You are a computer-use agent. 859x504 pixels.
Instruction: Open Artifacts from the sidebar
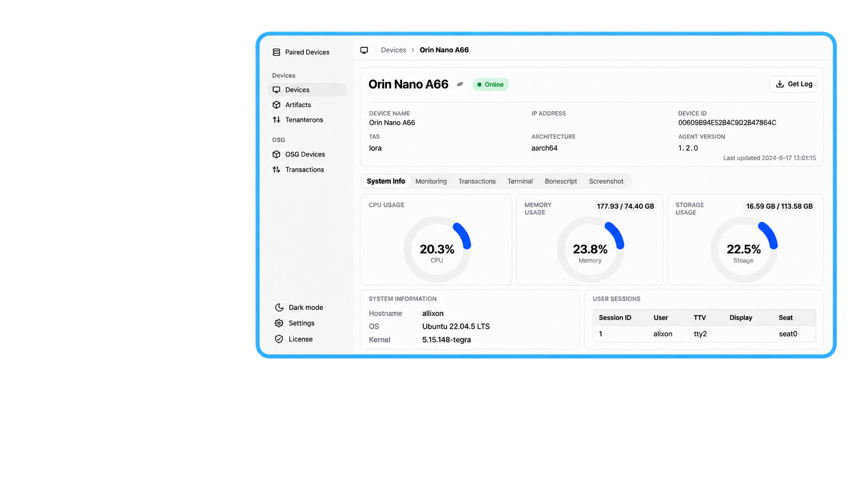pos(292,105)
